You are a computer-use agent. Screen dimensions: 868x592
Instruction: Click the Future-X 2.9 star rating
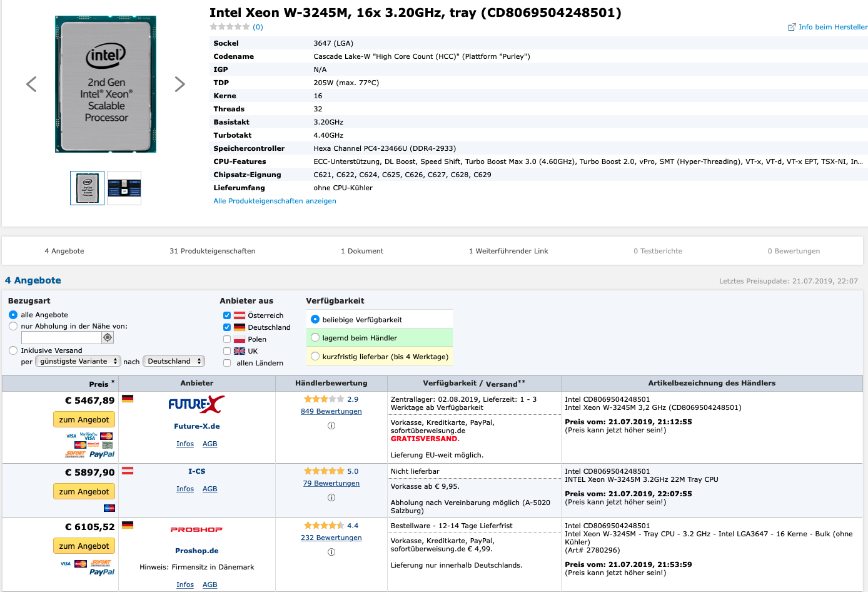pos(324,399)
